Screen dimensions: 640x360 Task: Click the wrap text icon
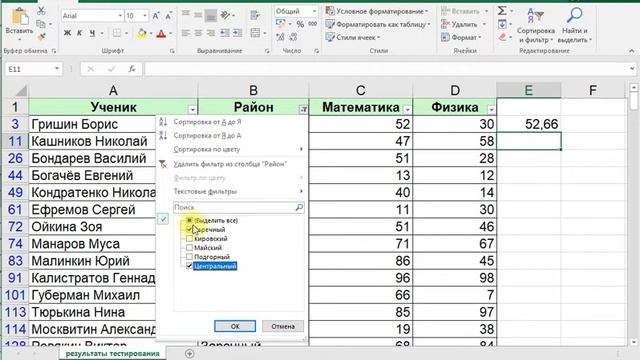click(255, 16)
